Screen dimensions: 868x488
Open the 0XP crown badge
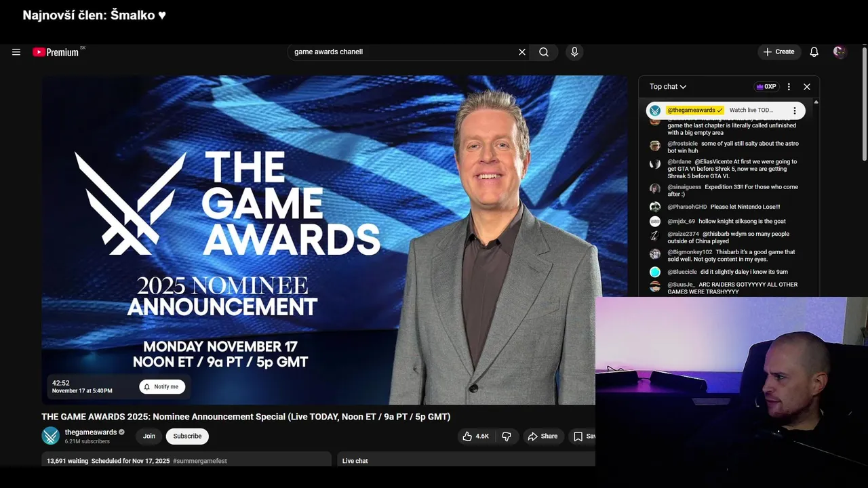(x=766, y=87)
